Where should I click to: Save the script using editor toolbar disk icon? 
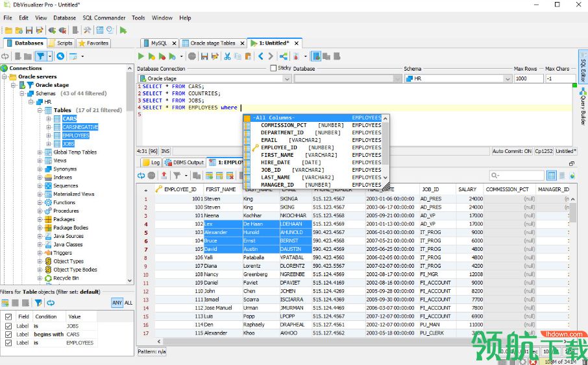[204, 56]
